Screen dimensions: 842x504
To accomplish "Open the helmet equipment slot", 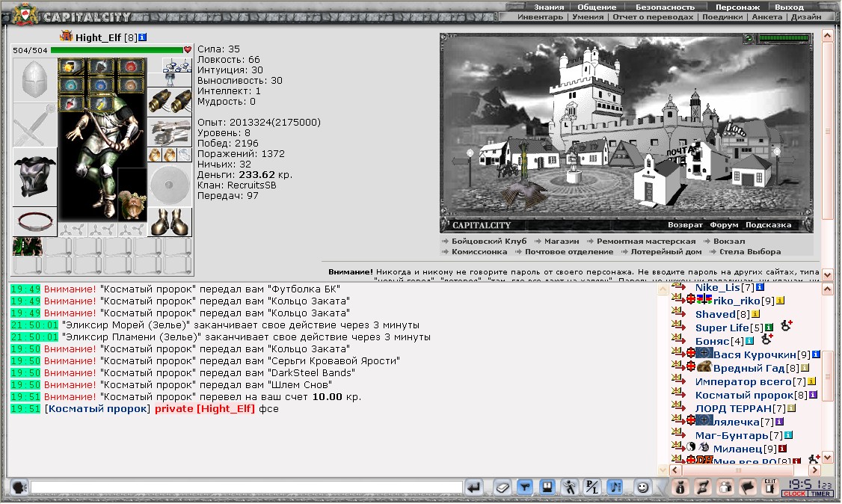I will pos(35,79).
